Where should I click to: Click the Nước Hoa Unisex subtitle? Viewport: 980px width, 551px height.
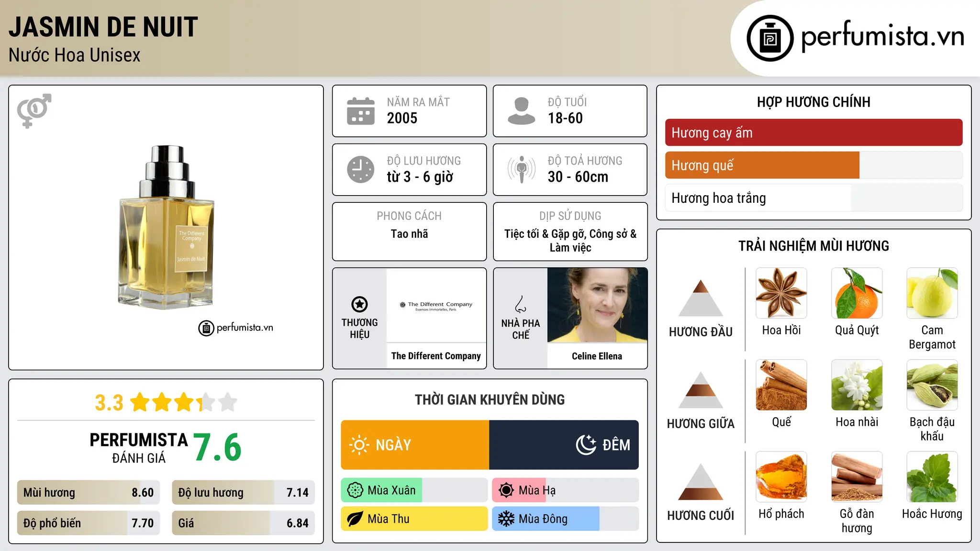[75, 55]
